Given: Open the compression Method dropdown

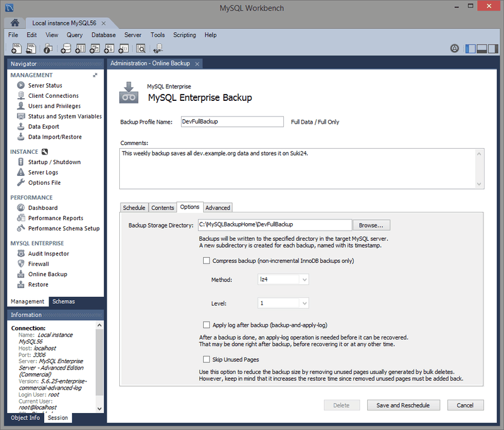Looking at the screenshot, I should [x=283, y=279].
